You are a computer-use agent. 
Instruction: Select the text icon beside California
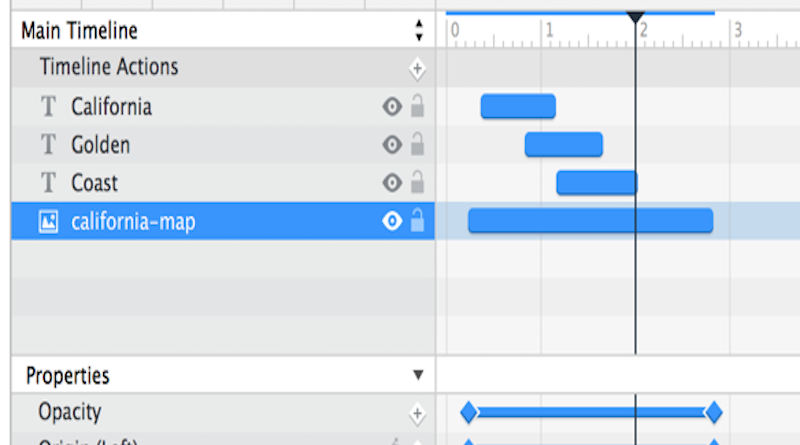pos(48,107)
